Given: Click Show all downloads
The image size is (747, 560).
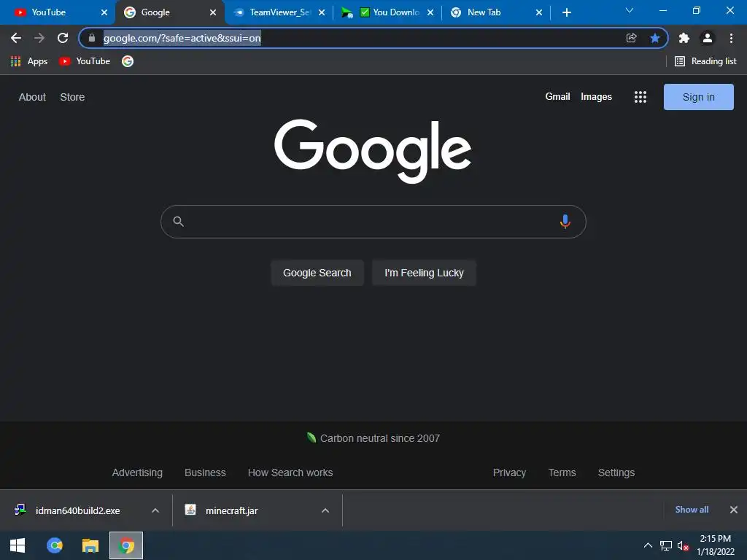Looking at the screenshot, I should (x=692, y=510).
